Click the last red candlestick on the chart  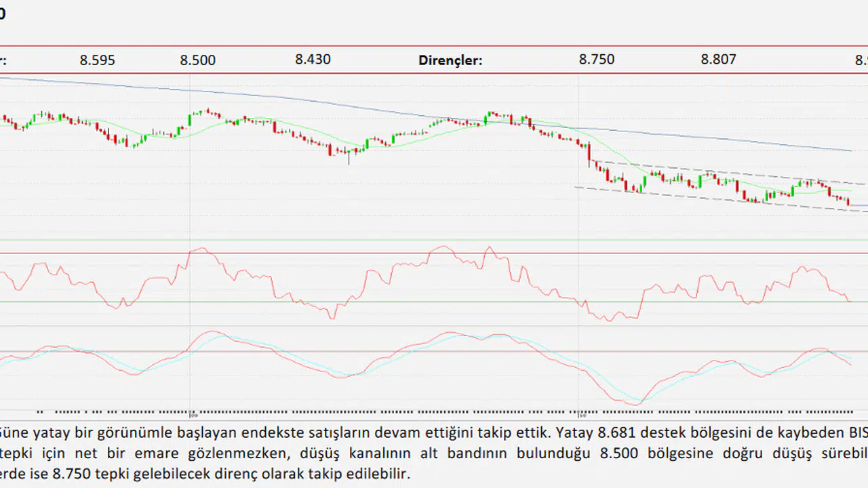click(848, 200)
